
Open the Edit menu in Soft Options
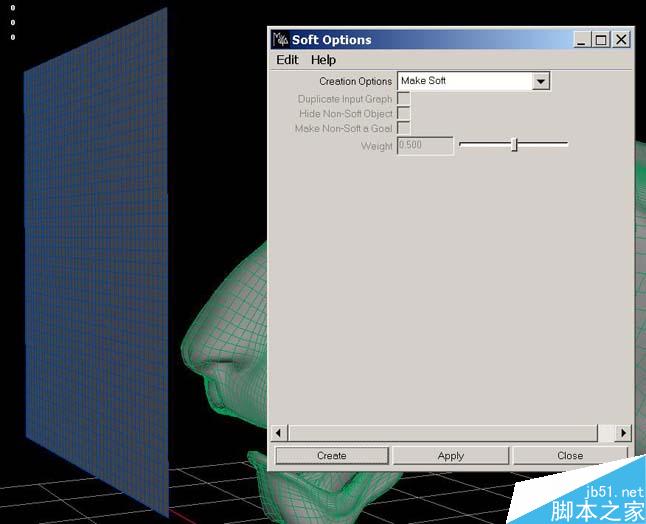287,60
